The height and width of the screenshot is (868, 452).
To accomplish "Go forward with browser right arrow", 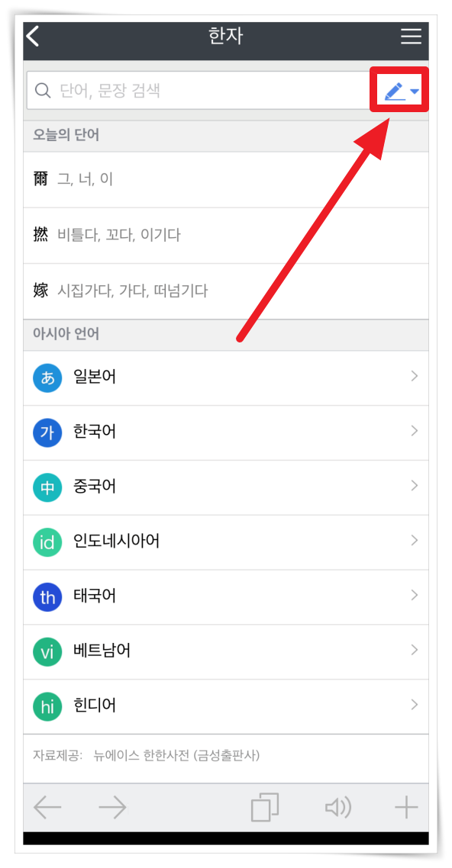I will pyautogui.click(x=112, y=809).
